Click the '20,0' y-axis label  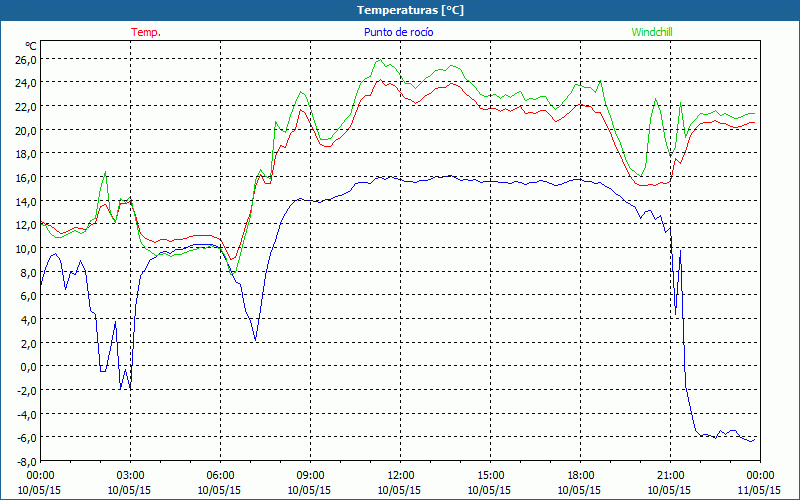coord(27,130)
